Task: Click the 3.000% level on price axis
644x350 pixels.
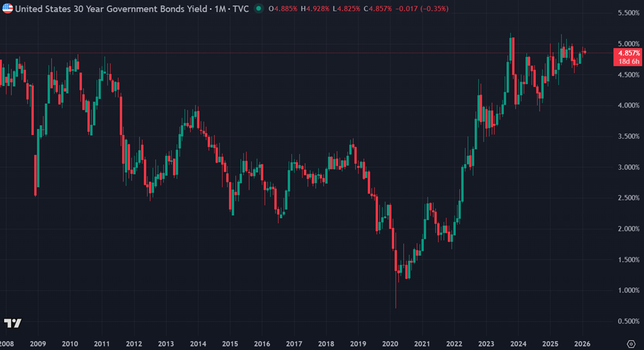Action: (x=626, y=167)
